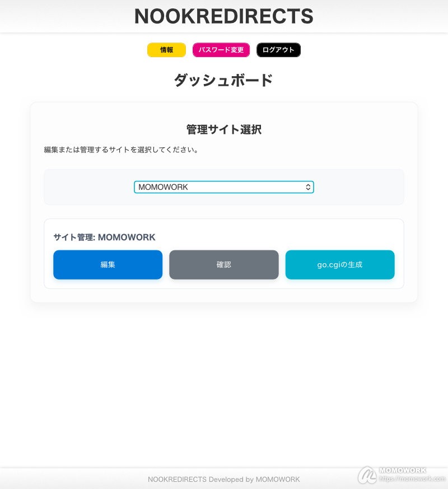Open the MOMOWORK site selector dropdown
This screenshot has width=448, height=489.
[218, 187]
